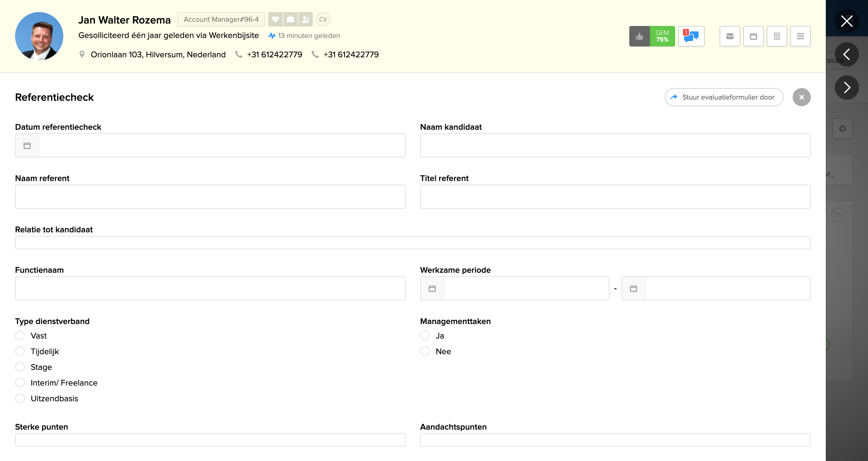Open the chat comments icon with badge
The height and width of the screenshot is (461, 868).
(x=691, y=36)
